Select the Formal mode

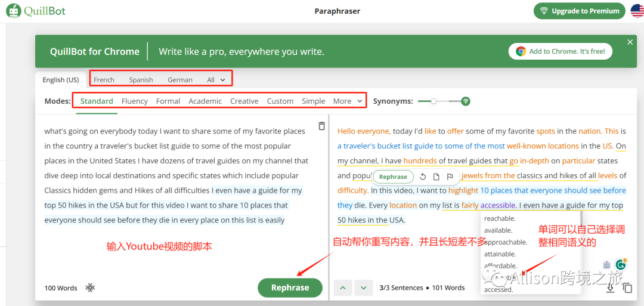[x=168, y=101]
